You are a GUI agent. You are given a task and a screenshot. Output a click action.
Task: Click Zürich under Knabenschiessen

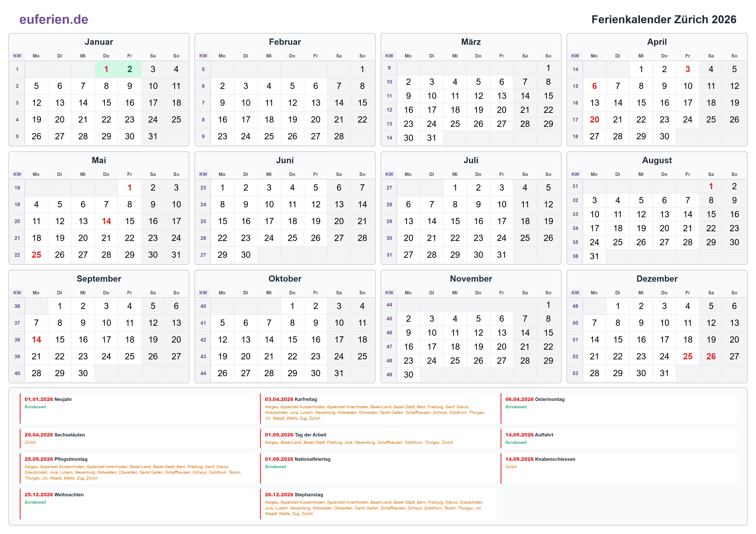(x=511, y=467)
